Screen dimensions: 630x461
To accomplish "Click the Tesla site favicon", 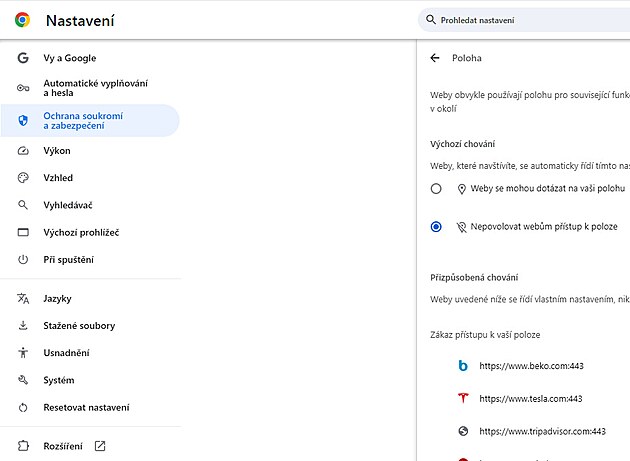I will click(x=463, y=398).
